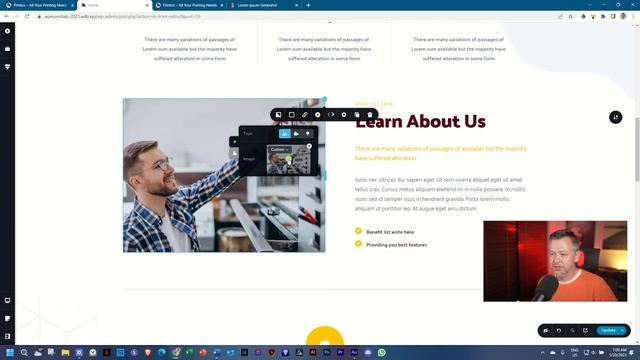This screenshot has height=360, width=640.
Task: Click the circle icon at the image preview corner
Action: [309, 146]
